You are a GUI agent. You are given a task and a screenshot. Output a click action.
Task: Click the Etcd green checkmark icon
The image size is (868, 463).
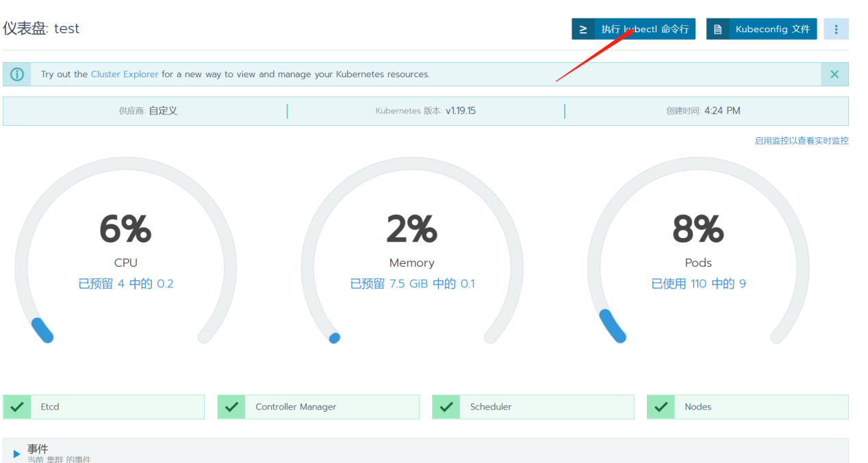click(x=17, y=407)
